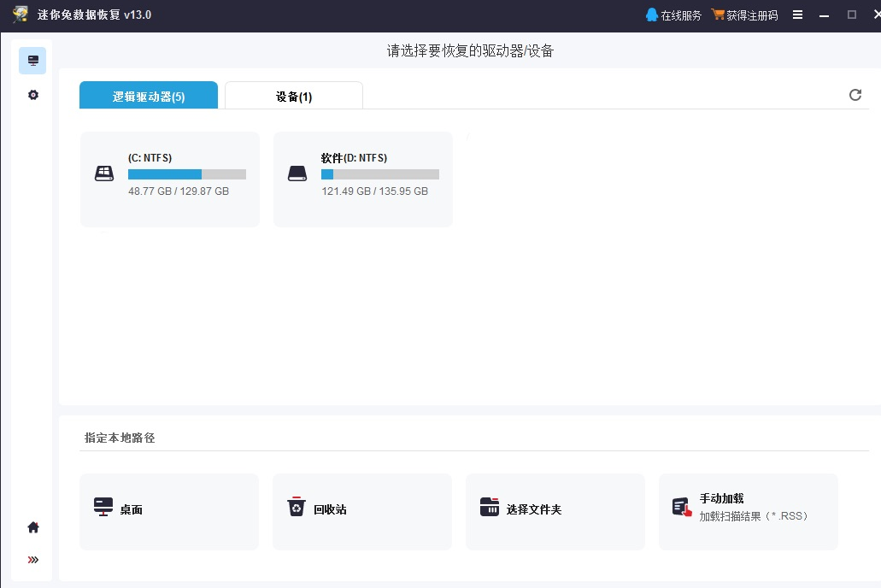Click the D: drive disk icon
881x588 pixels.
297,173
